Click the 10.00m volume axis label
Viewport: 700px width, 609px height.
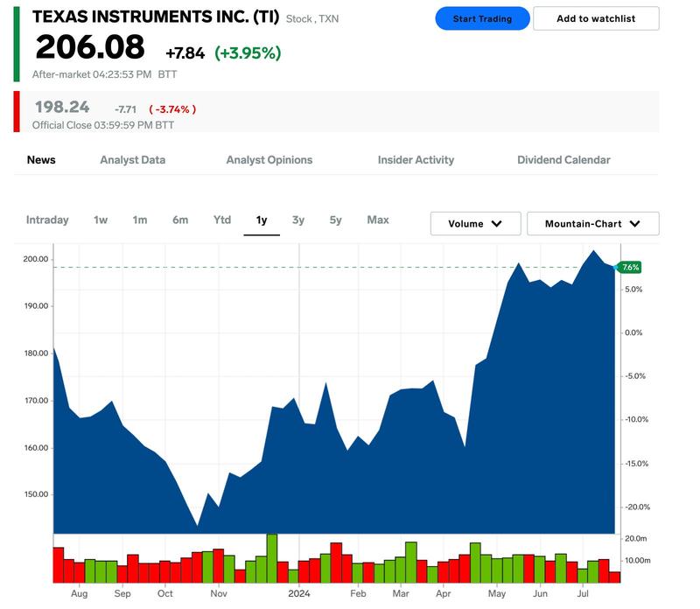click(638, 560)
